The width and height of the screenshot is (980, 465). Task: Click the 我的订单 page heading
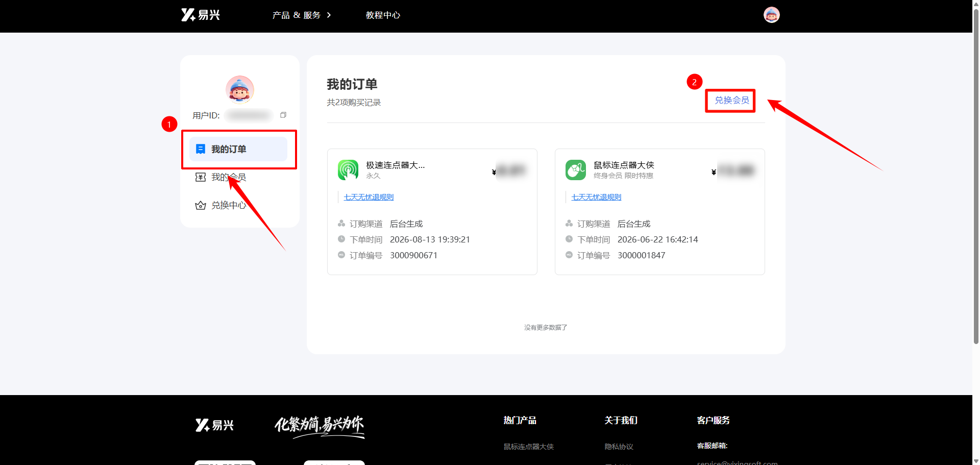click(352, 84)
